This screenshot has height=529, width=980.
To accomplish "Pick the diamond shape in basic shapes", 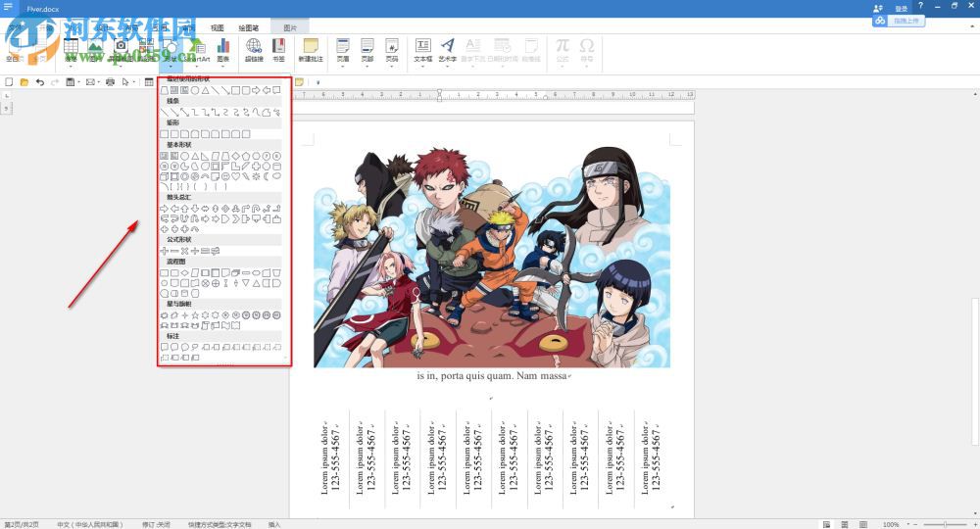I will [x=235, y=156].
